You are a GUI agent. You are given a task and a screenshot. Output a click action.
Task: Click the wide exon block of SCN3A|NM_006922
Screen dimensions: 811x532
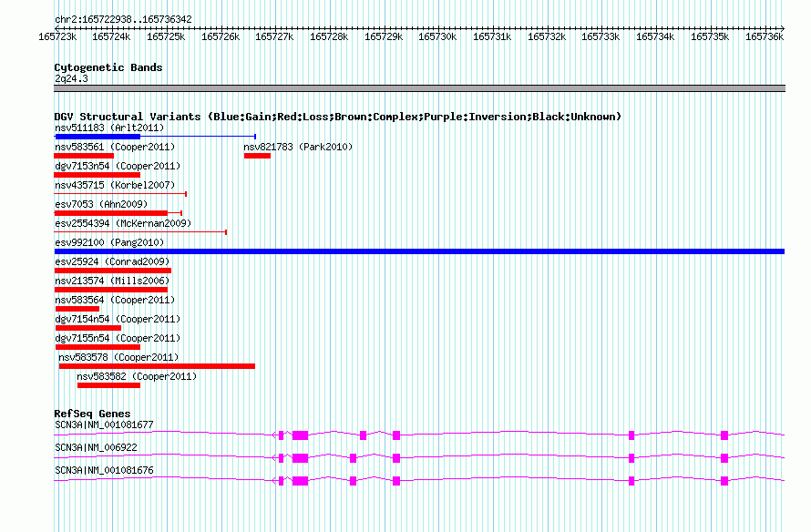[300, 458]
